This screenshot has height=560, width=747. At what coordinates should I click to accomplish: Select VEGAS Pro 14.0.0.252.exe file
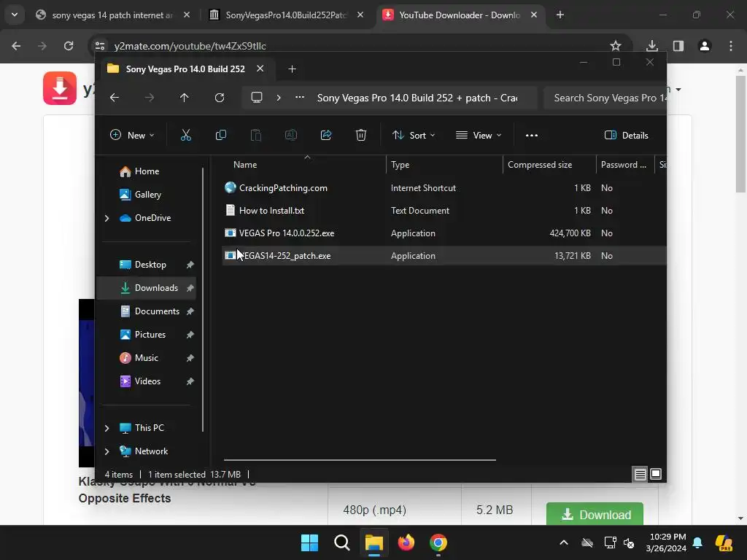point(444,233)
